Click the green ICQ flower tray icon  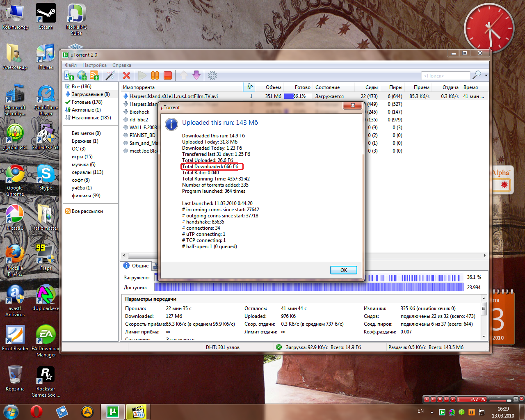click(x=461, y=412)
